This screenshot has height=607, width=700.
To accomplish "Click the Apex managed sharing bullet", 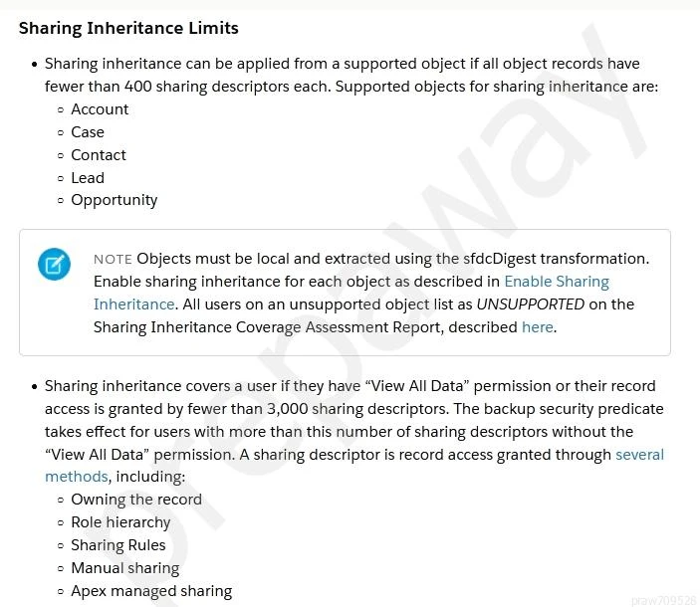I will point(151,591).
